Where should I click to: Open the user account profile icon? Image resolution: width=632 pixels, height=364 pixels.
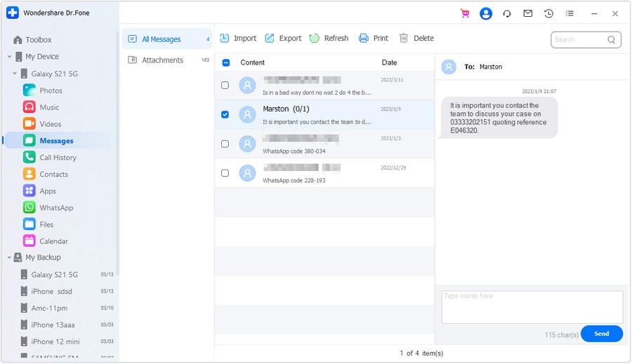(x=486, y=14)
